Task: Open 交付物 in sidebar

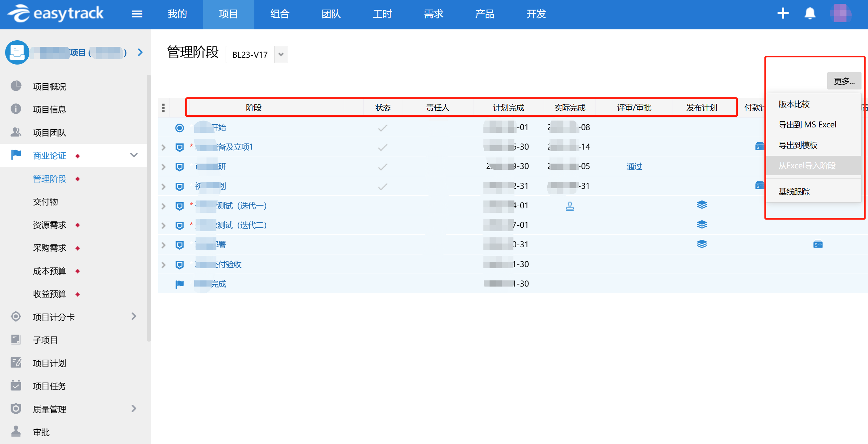Action: (x=45, y=202)
